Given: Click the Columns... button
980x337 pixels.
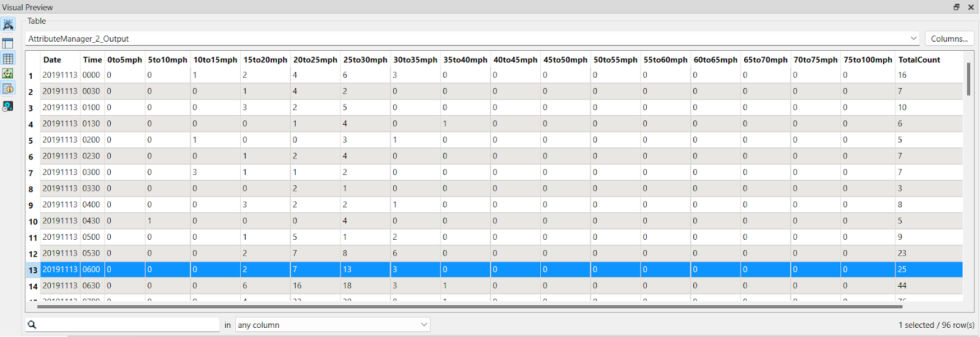Looking at the screenshot, I should click(x=949, y=39).
